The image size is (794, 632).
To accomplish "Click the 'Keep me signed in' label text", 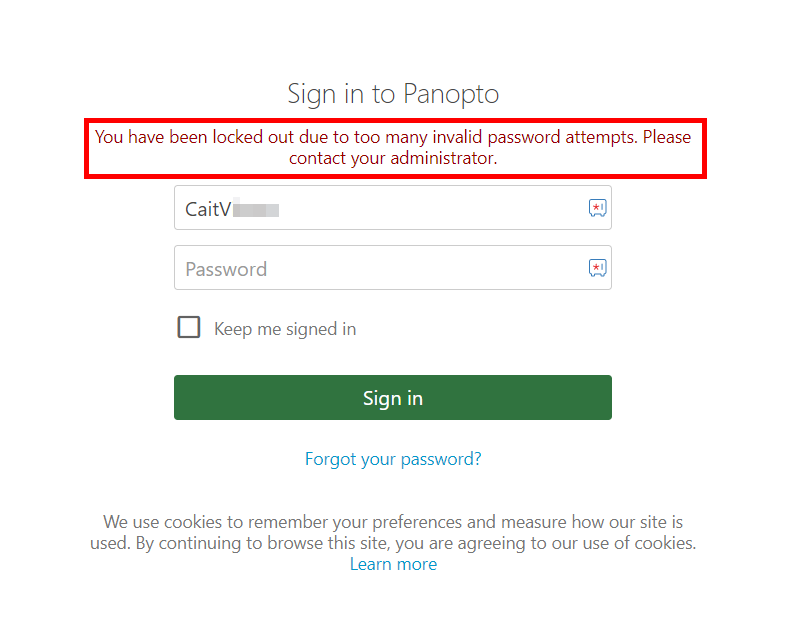I will point(285,329).
